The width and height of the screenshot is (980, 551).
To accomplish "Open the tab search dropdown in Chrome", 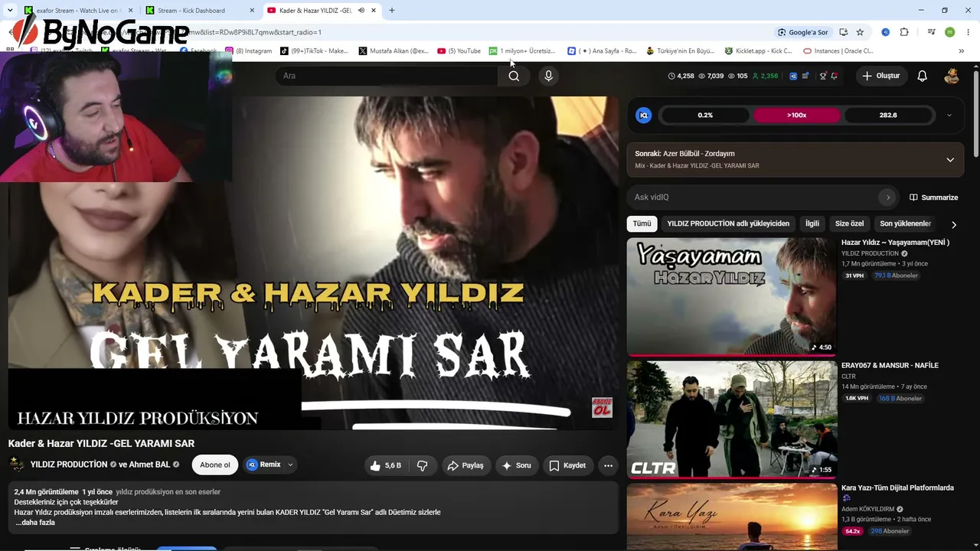I will (9, 11).
